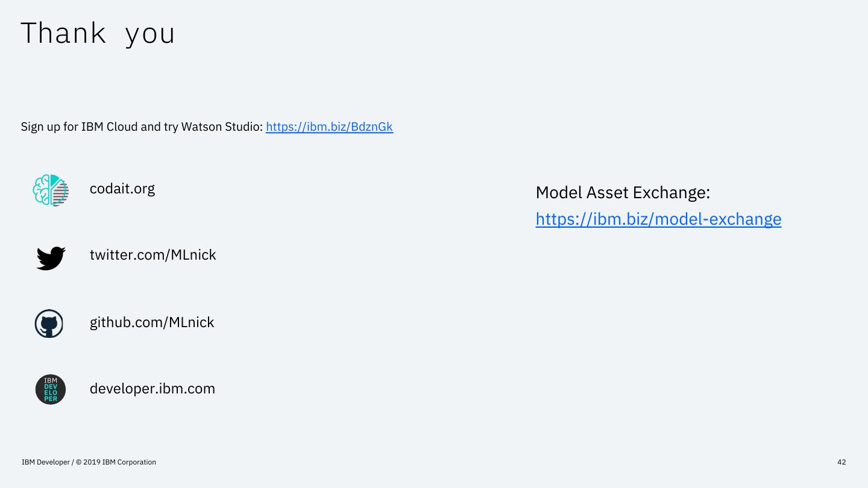
Task: Click the GitHub octocat icon
Action: pos(49,324)
